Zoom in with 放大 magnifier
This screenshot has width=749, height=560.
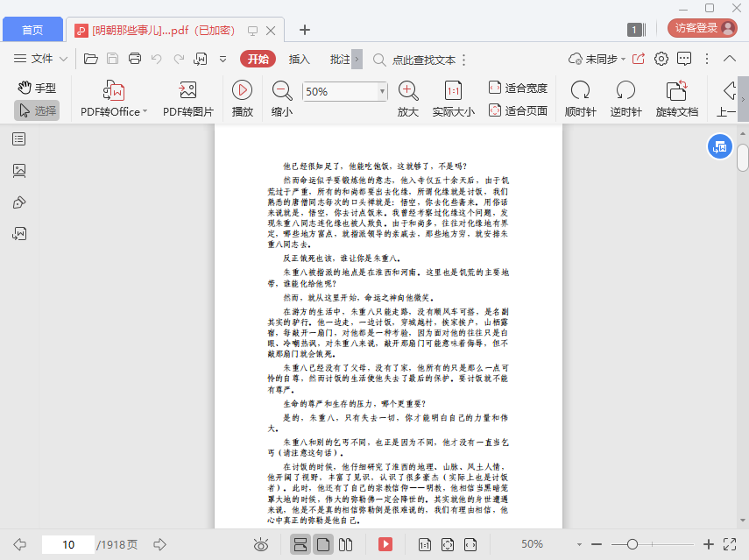(408, 99)
